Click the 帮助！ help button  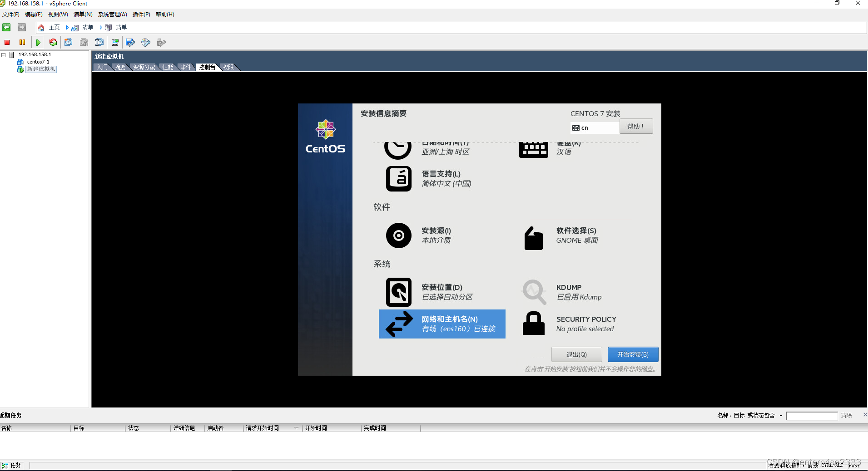coord(636,127)
